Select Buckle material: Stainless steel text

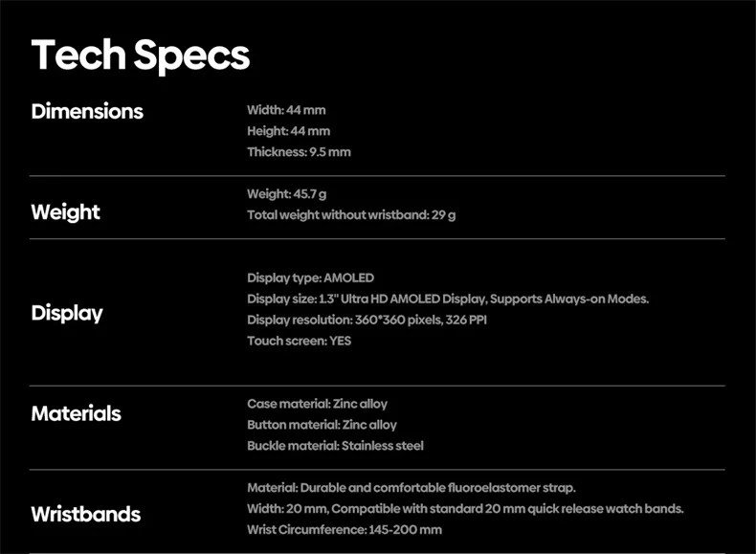335,446
